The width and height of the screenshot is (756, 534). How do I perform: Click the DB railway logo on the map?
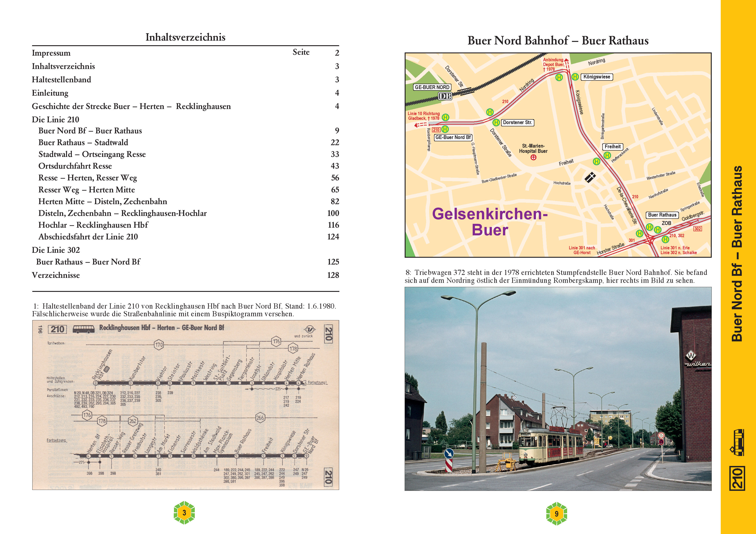tap(445, 96)
